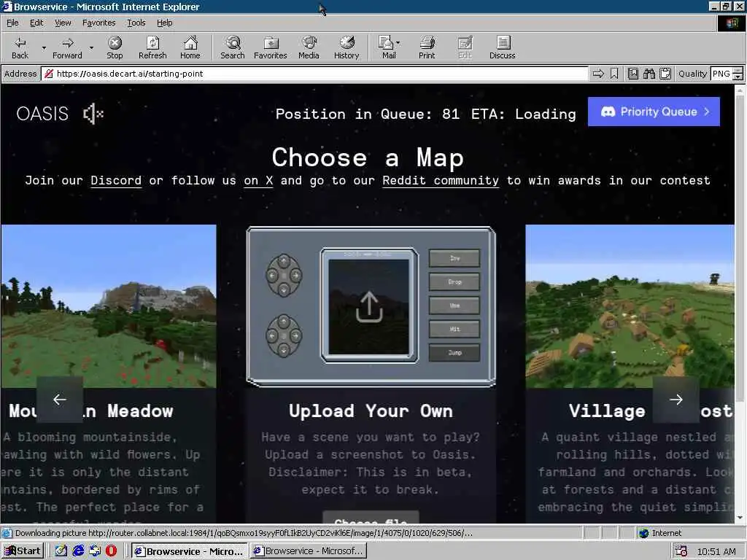The image size is (747, 560).
Task: Click the Hit button on console
Action: 454,329
